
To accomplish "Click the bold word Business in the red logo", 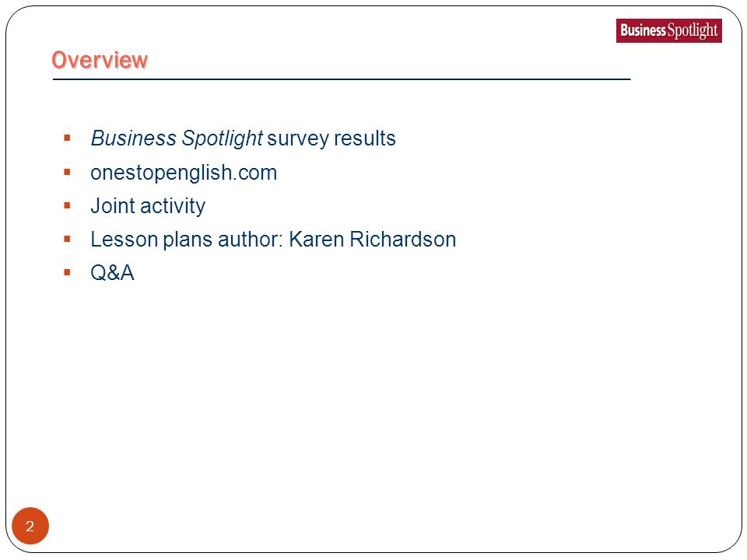I will pos(643,30).
